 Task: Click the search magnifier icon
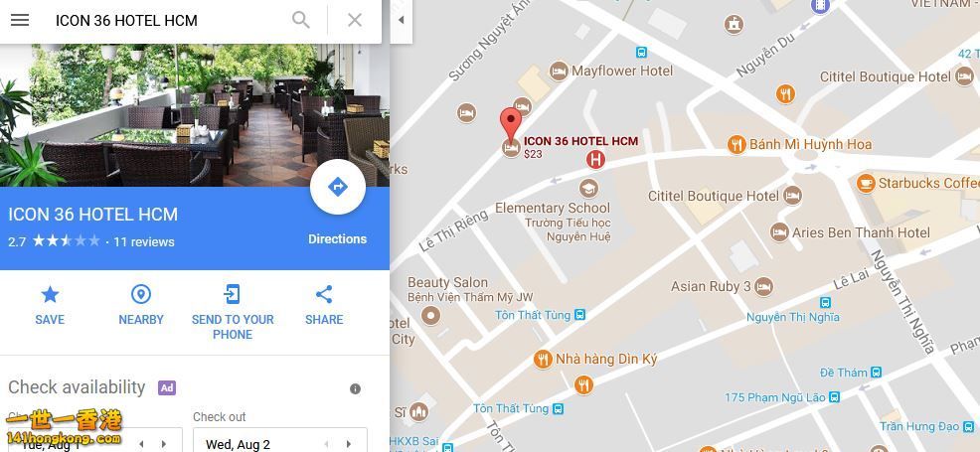pyautogui.click(x=300, y=20)
